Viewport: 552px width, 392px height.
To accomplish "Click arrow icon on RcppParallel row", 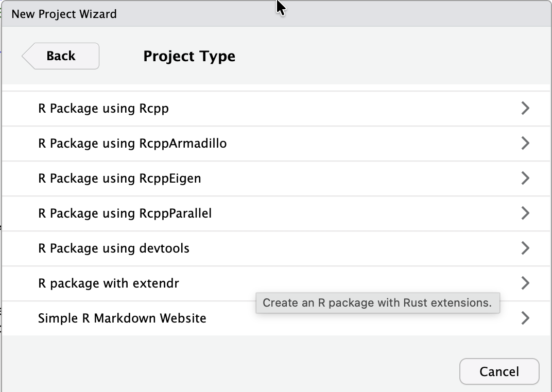I will click(525, 213).
